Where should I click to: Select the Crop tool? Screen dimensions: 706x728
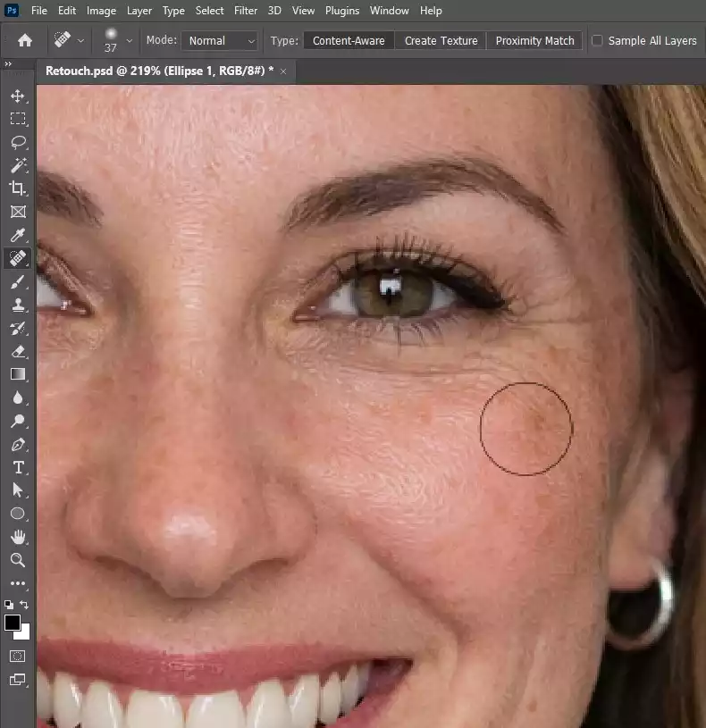click(18, 188)
